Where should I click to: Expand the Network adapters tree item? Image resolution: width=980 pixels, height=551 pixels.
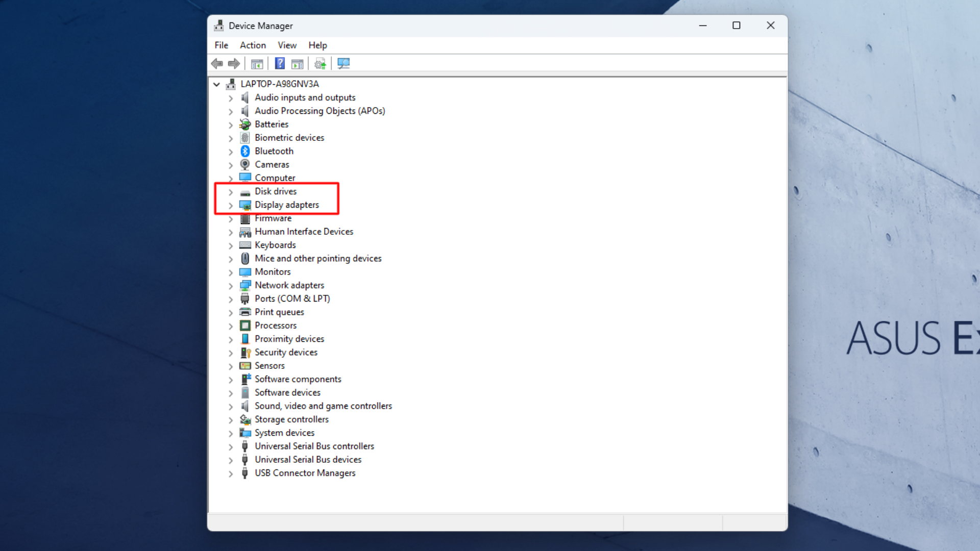231,285
